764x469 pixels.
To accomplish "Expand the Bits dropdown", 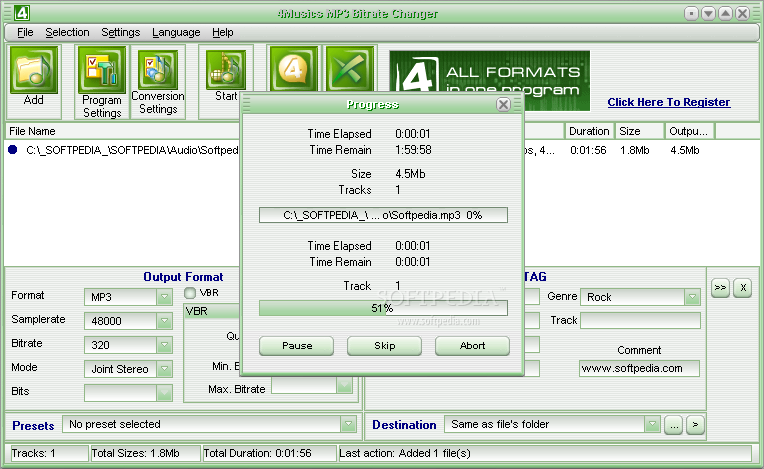I will click(x=164, y=393).
